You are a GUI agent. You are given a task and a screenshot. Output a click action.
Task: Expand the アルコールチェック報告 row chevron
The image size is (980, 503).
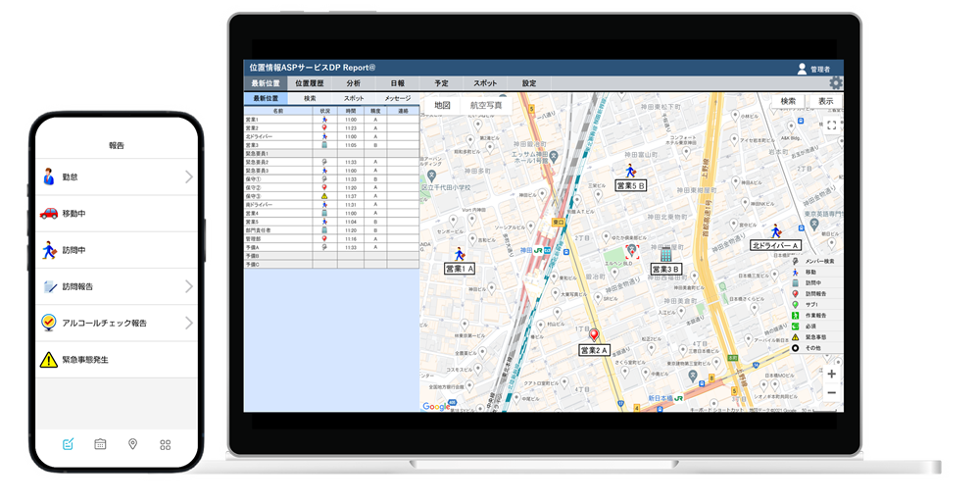click(x=188, y=323)
